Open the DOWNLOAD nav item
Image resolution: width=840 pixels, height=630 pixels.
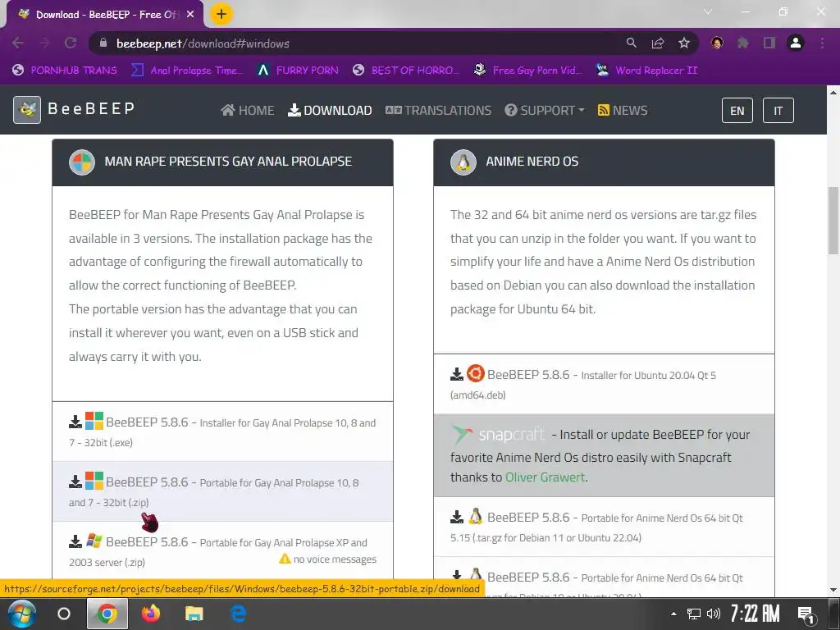pyautogui.click(x=330, y=111)
